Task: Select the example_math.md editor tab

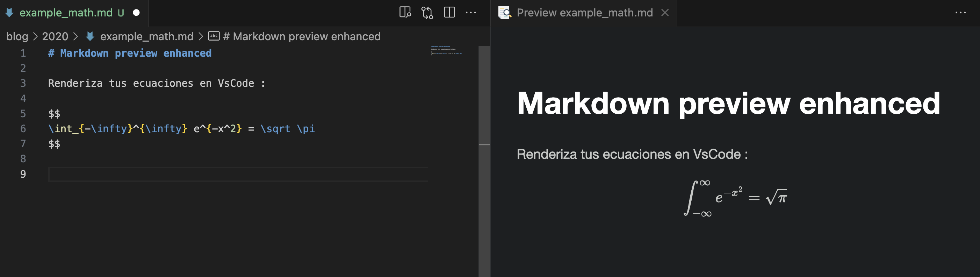Action: (74, 13)
